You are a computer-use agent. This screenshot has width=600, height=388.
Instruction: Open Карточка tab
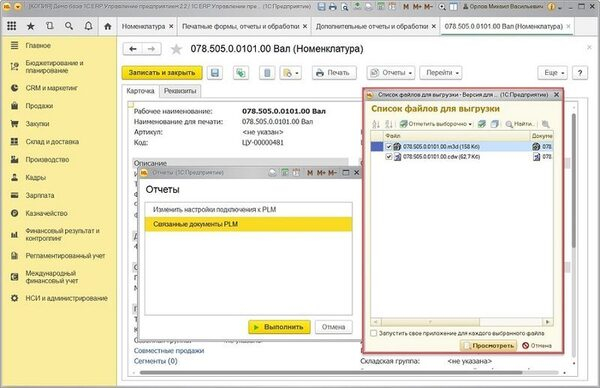[x=140, y=91]
